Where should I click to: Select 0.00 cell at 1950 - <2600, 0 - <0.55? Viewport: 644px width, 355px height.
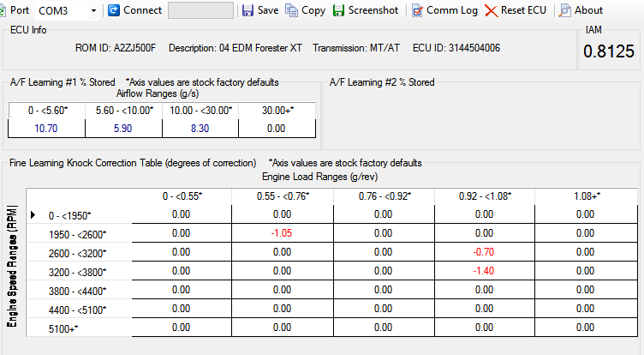click(182, 233)
